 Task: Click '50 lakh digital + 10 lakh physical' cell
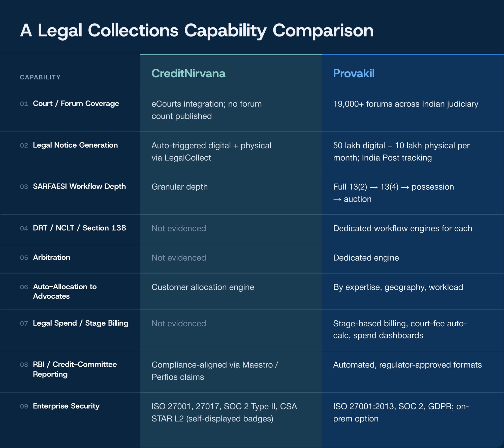(x=401, y=152)
